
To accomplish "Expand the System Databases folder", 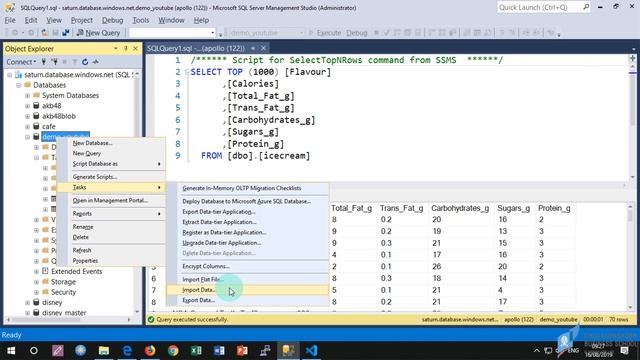I will click(28, 96).
